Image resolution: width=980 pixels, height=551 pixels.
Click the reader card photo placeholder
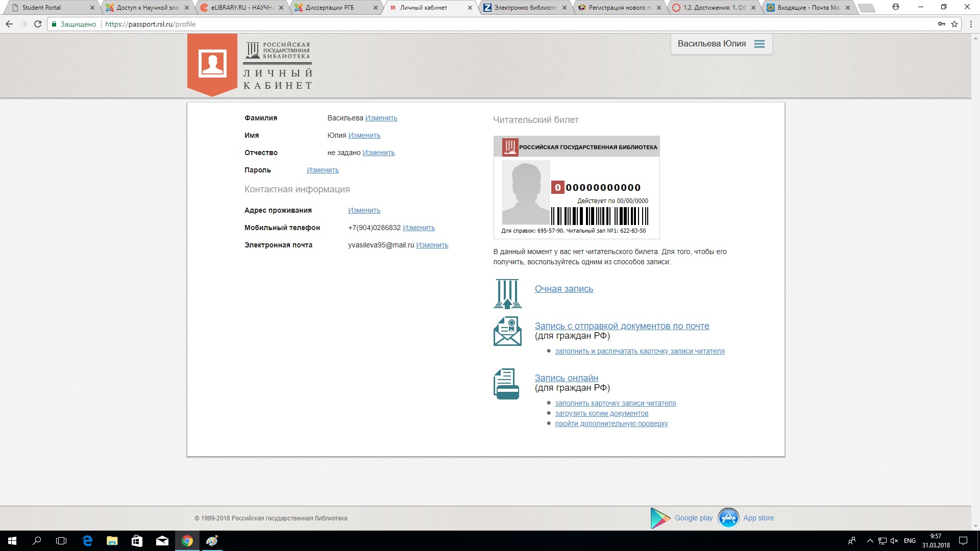(525, 192)
